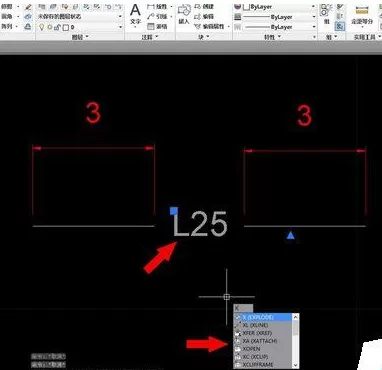Click the blue square grip on L25
This screenshot has height=370, width=382.
click(x=174, y=211)
